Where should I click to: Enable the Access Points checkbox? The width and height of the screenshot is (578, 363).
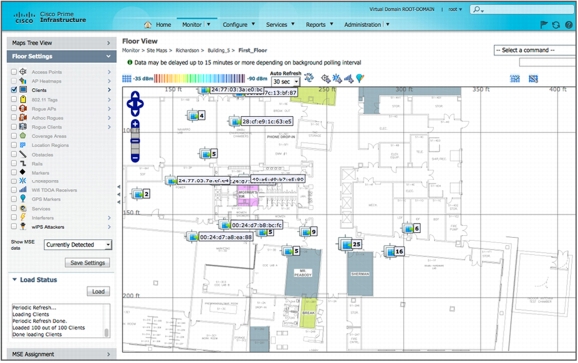pyautogui.click(x=14, y=72)
